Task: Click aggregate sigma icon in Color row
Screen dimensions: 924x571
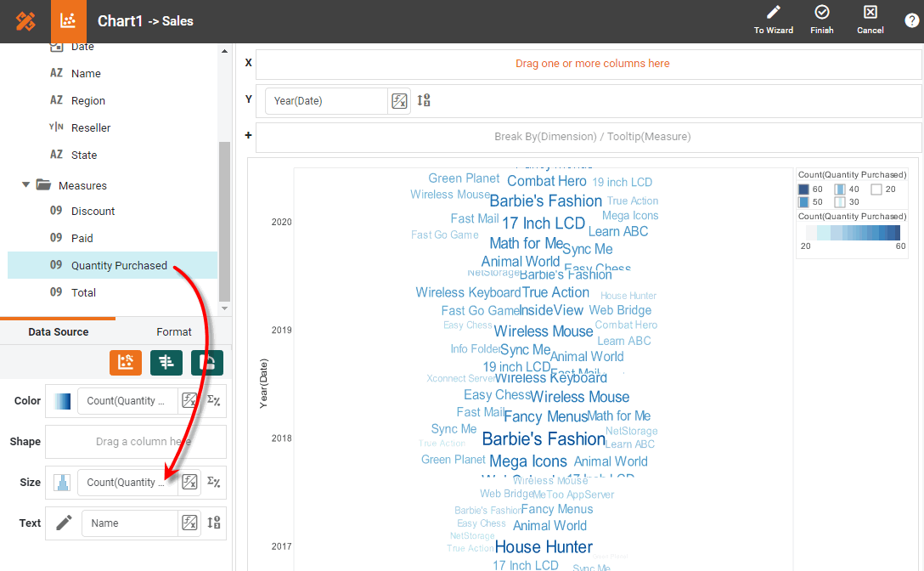Action: [213, 400]
